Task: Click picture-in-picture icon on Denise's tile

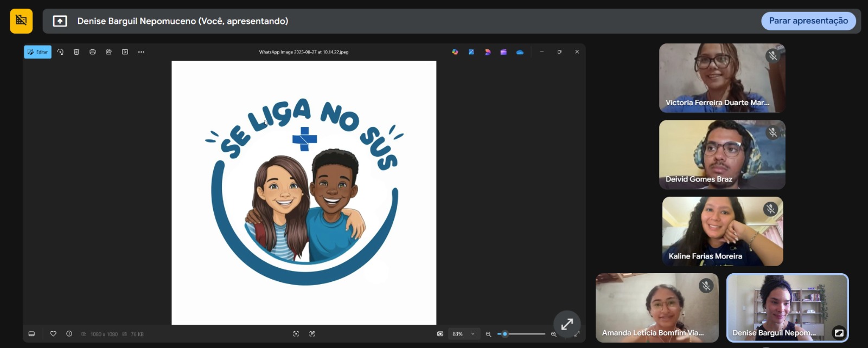Action: [x=839, y=333]
